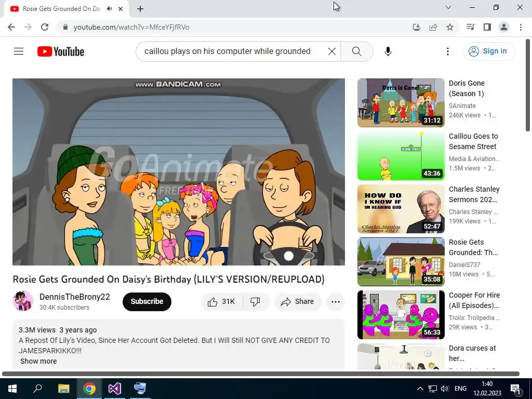532x399 pixels.
Task: Click the Share button below video
Action: [x=298, y=302]
